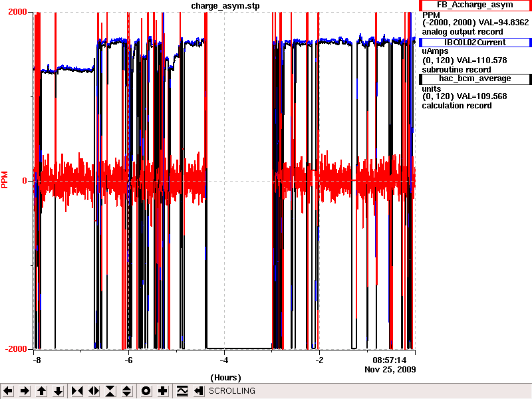Pan the graph right with the right arrow
This screenshot has width=532, height=399.
point(25,391)
